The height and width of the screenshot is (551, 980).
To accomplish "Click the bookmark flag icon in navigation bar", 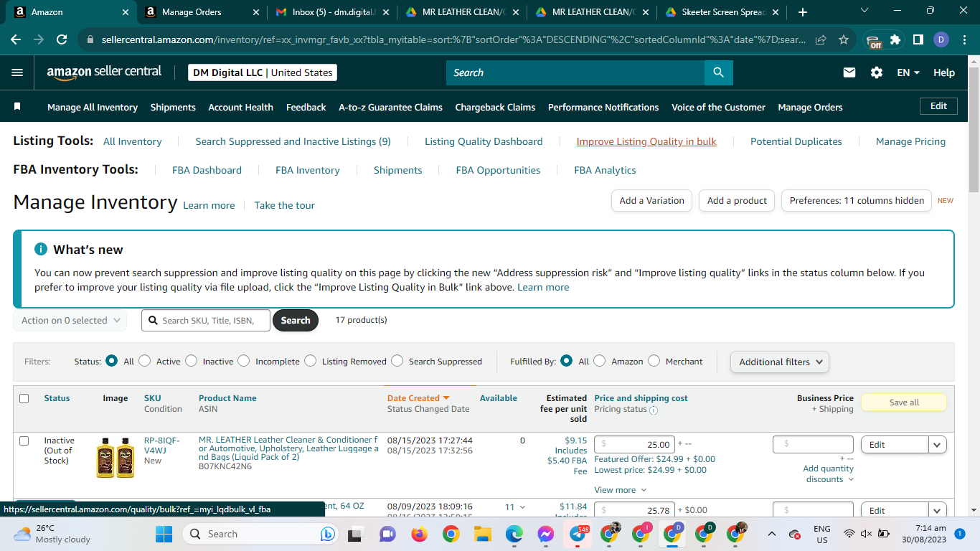I will (17, 106).
